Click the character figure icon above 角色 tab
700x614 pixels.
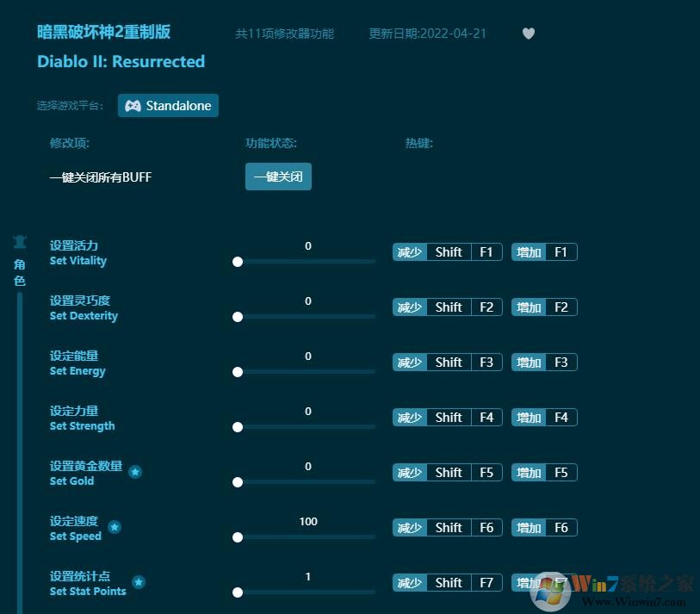tap(20, 241)
